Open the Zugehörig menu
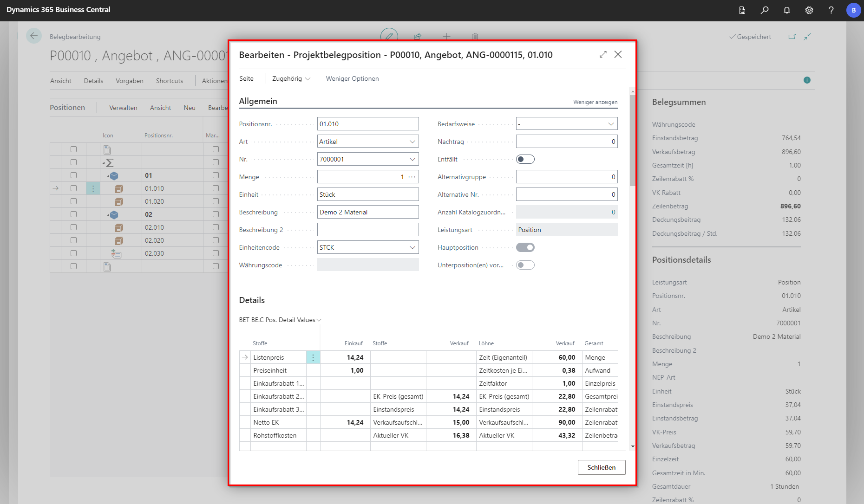This screenshot has width=864, height=504. [x=291, y=78]
